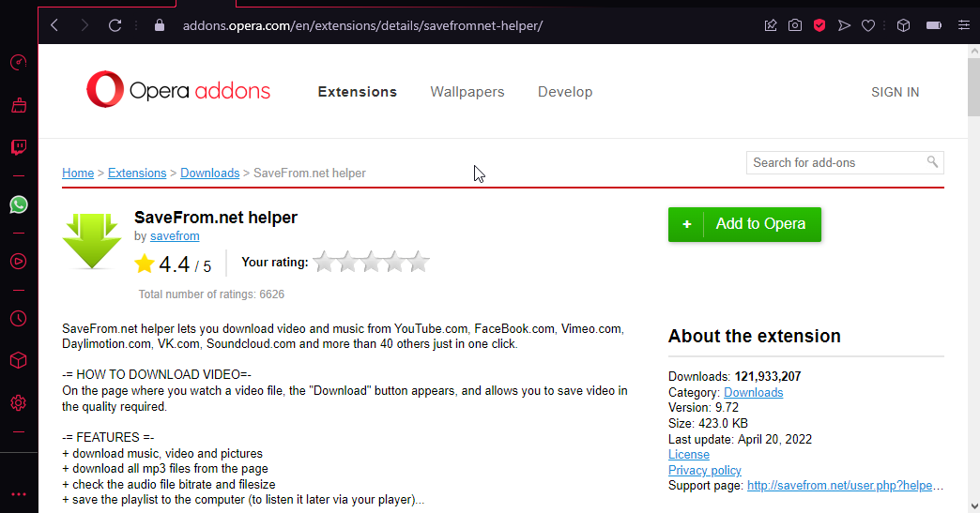980x513 pixels.
Task: Click the Total number of ratings text
Action: click(x=211, y=294)
